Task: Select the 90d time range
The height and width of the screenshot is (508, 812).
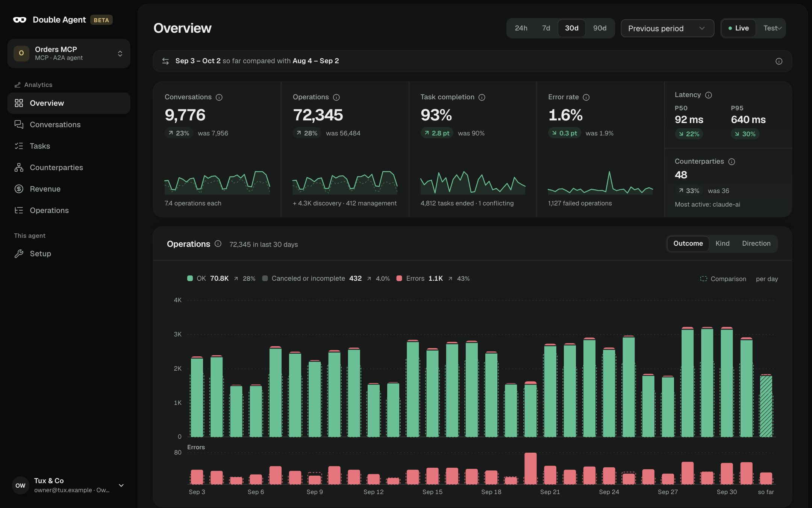Action: (x=600, y=28)
